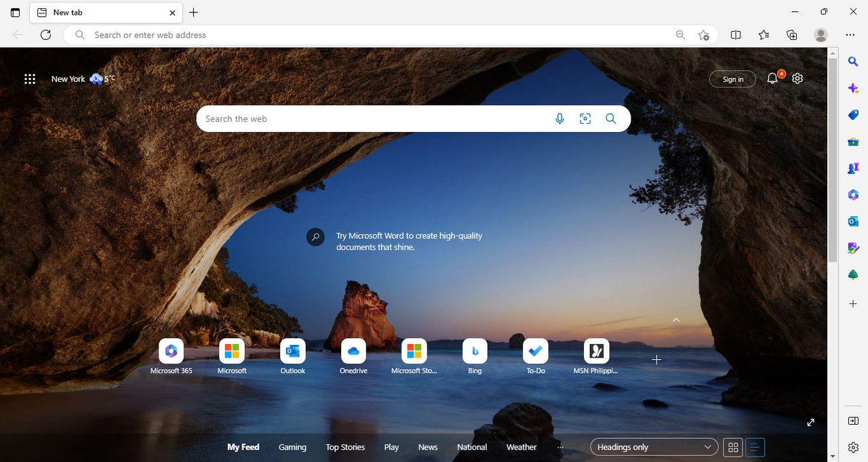
Task: Open the Headings only dropdown
Action: point(654,447)
